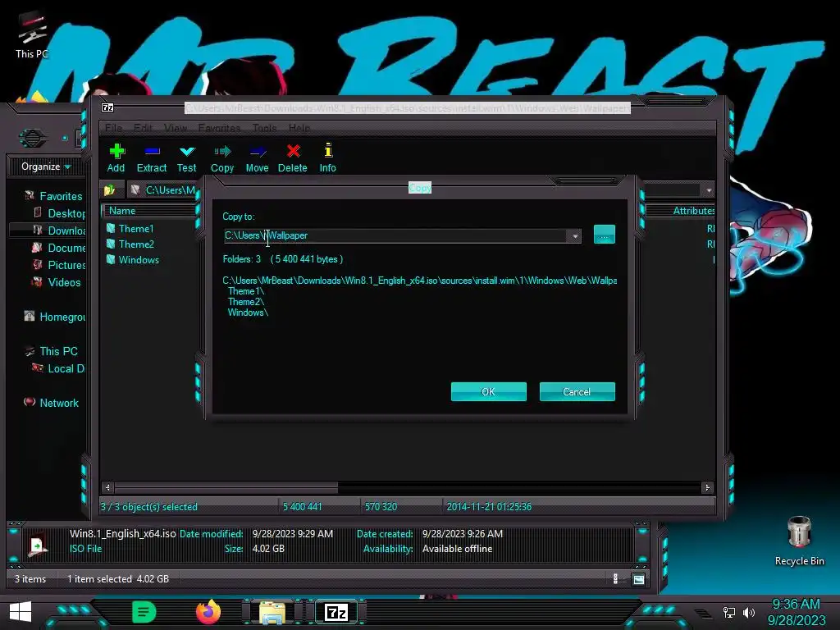Click the scrollbar right arrow in 7-Zip
The height and width of the screenshot is (630, 840).
point(707,487)
